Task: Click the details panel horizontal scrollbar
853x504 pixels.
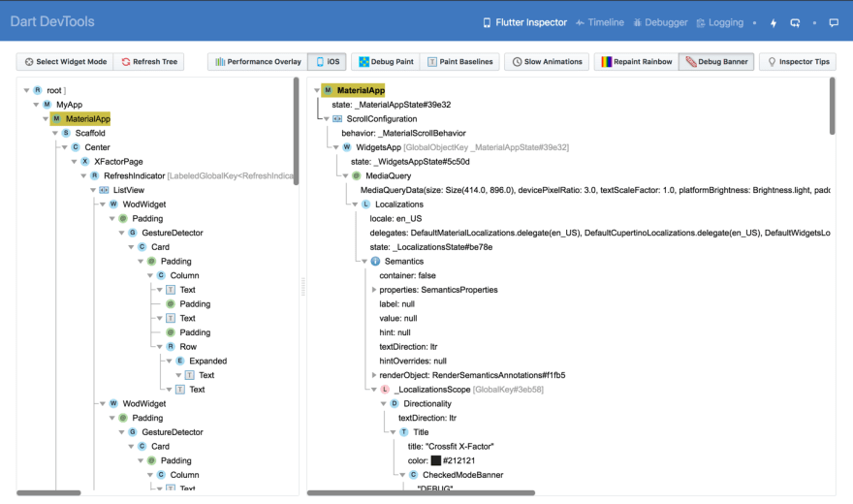Action: click(x=421, y=492)
